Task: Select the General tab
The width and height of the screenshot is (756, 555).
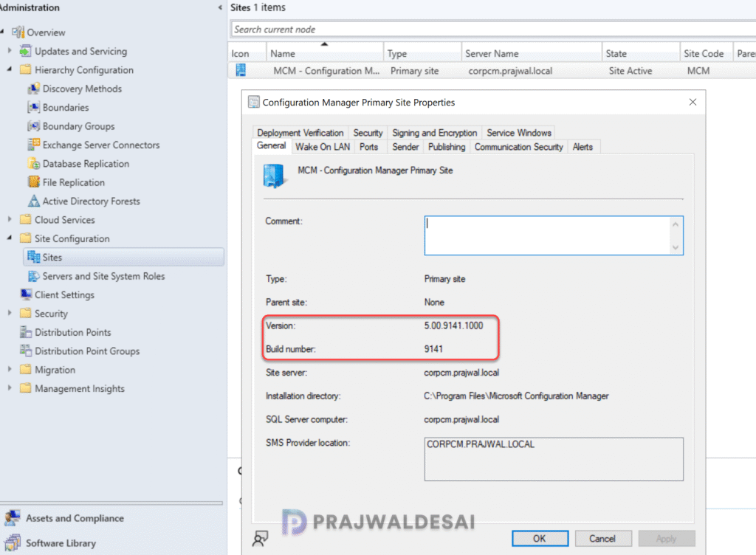Action: [x=272, y=146]
